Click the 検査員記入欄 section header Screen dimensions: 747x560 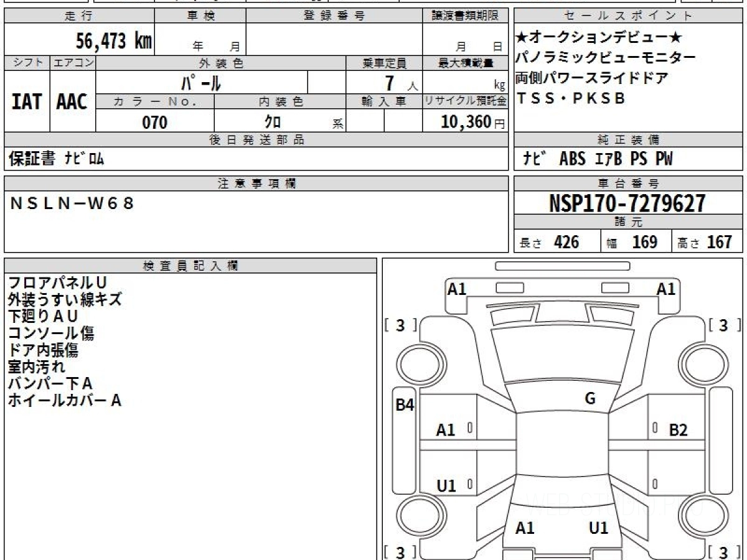[x=190, y=266]
